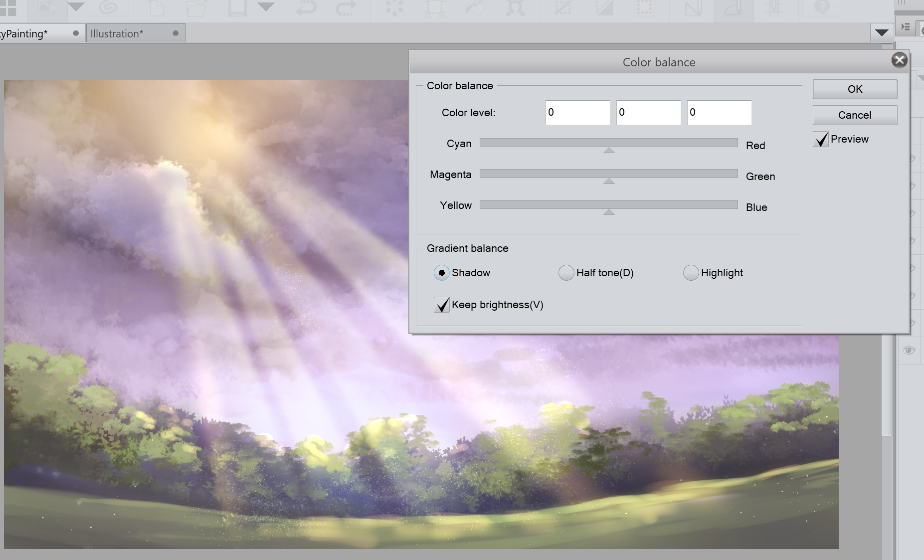Click the New document icon
The height and width of the screenshot is (560, 924).
pyautogui.click(x=156, y=8)
